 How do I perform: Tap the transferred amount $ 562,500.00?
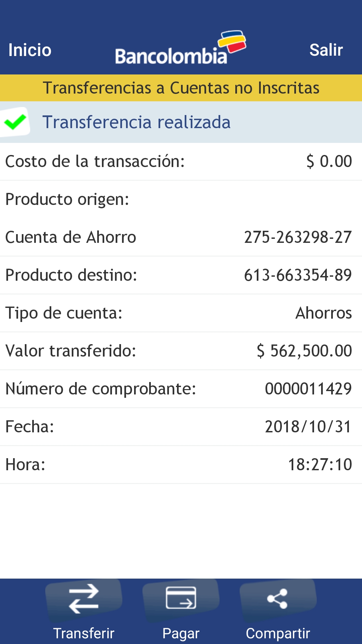[304, 351]
